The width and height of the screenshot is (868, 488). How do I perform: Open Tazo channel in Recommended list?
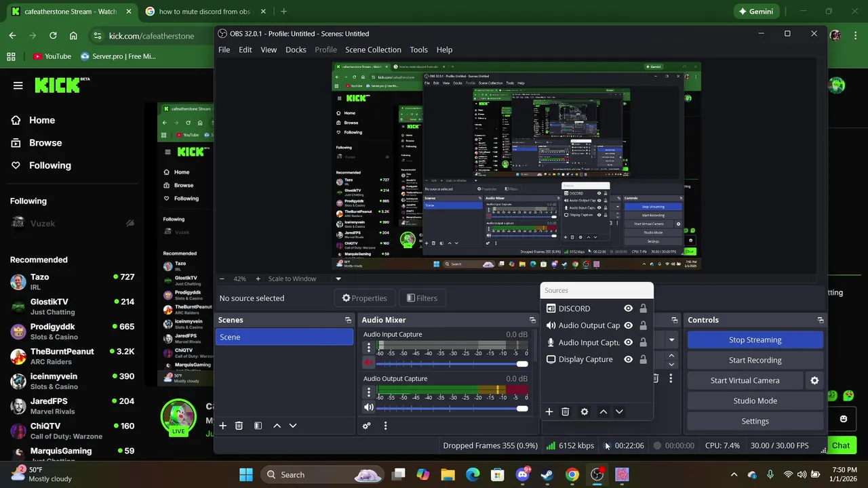coord(72,281)
